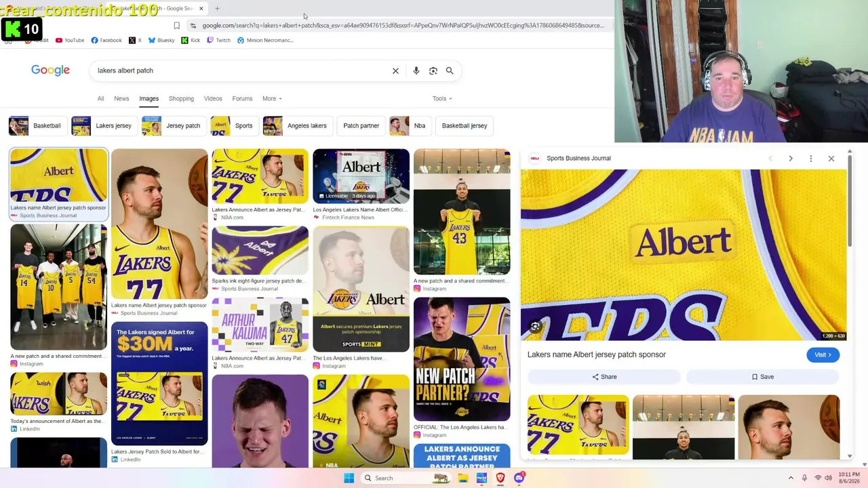Open the Twitch bookmark
Screen dimensions: 868x488
point(218,40)
